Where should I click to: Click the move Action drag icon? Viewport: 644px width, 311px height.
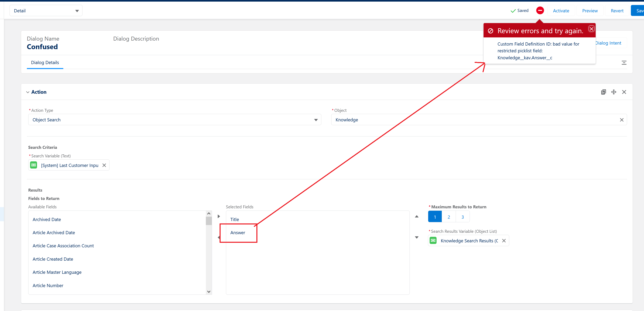point(614,92)
